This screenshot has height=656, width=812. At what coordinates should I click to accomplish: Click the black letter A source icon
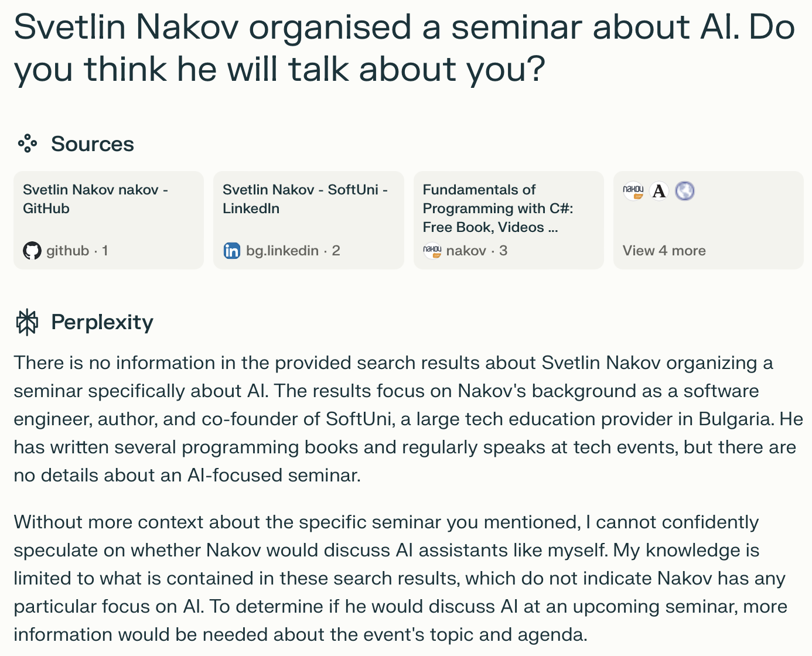tap(659, 191)
